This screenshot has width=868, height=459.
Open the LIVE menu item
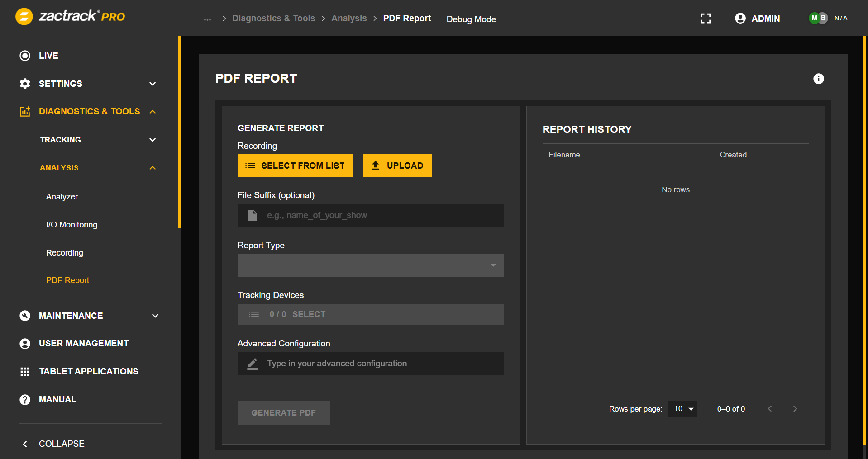48,56
